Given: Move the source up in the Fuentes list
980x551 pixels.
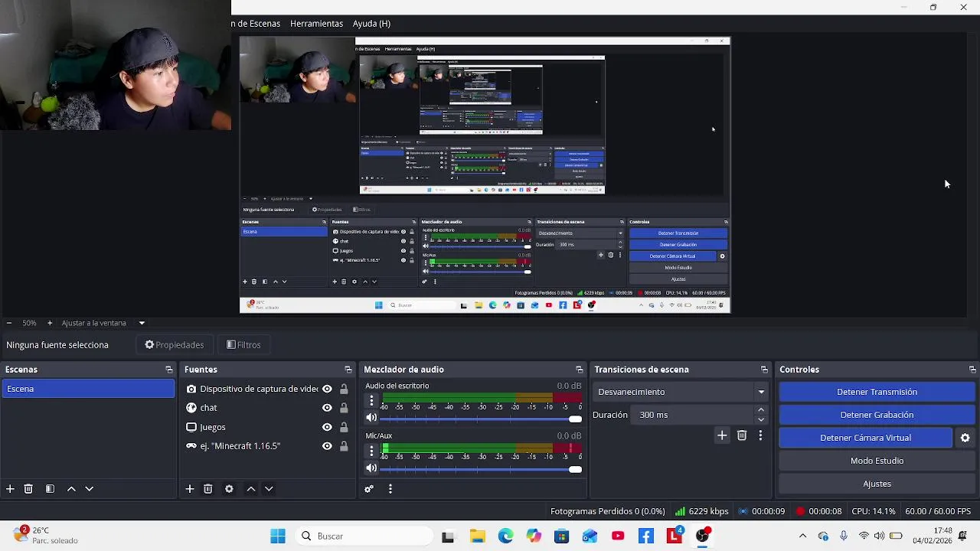Looking at the screenshot, I should point(250,488).
